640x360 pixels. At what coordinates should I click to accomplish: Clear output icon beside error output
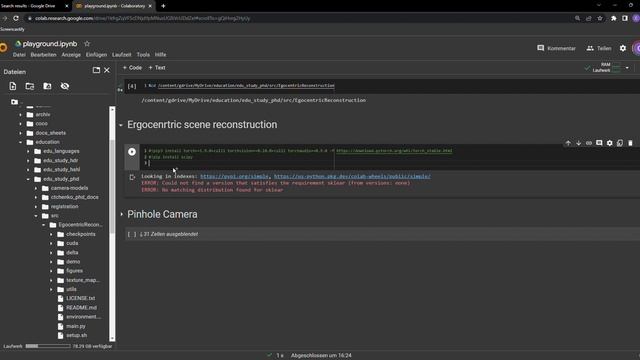[x=132, y=177]
